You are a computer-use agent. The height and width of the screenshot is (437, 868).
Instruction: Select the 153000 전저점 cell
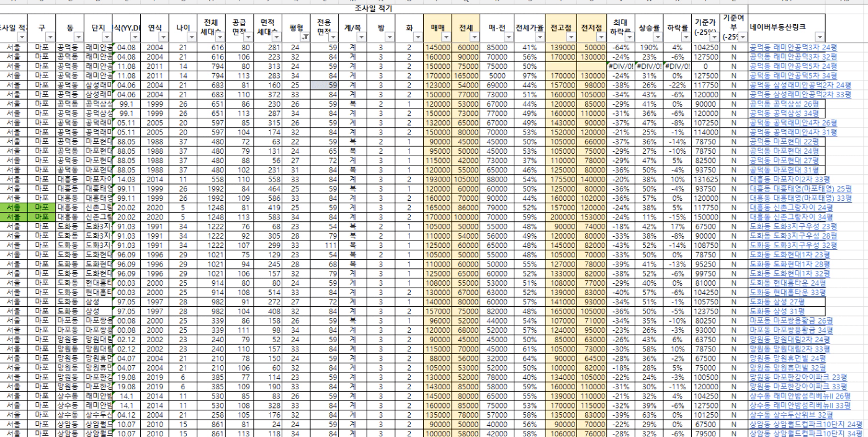click(590, 218)
